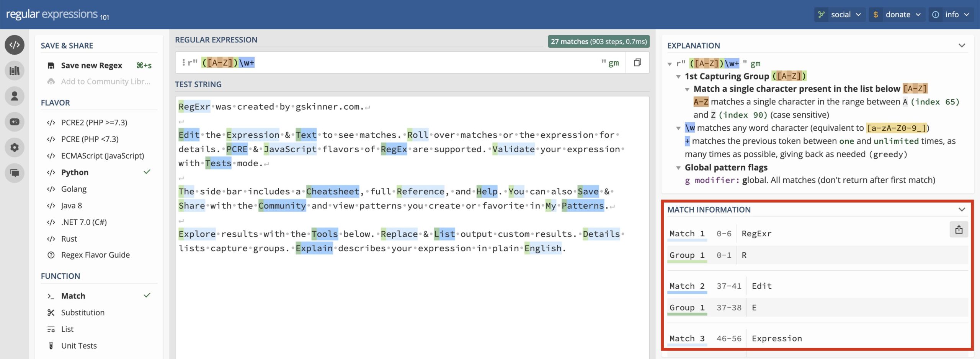Screen dimensions: 980x359
Task: Click the user account sidebar icon
Action: [x=15, y=96]
